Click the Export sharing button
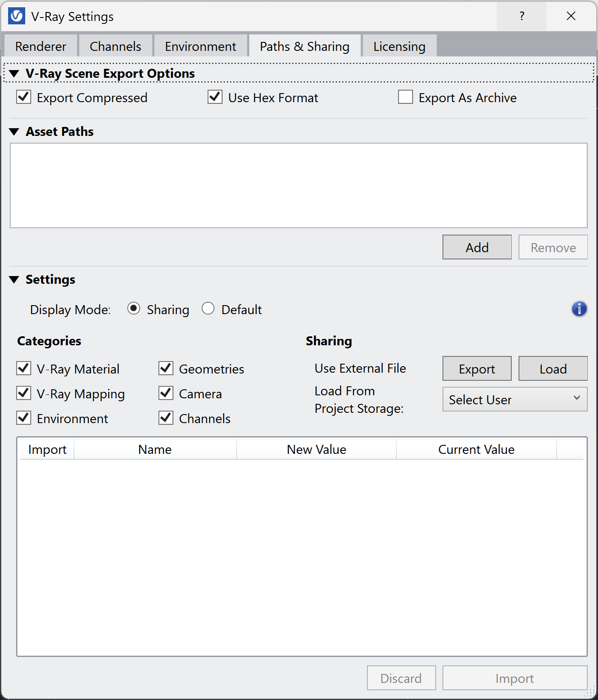Screen dimensions: 598x700 coord(477,368)
